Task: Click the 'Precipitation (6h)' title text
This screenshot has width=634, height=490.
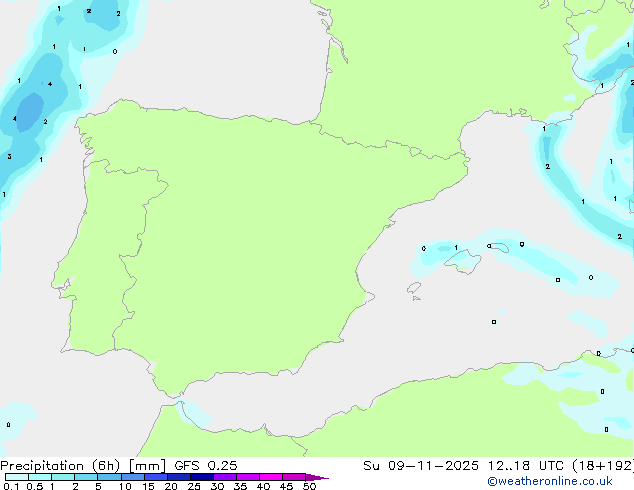Action: [60, 466]
